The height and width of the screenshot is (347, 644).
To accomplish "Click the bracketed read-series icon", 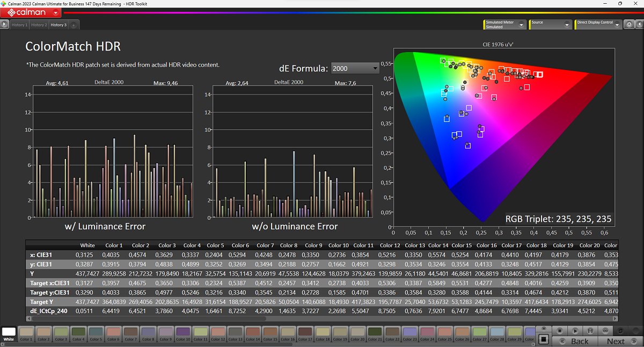I will [590, 330].
